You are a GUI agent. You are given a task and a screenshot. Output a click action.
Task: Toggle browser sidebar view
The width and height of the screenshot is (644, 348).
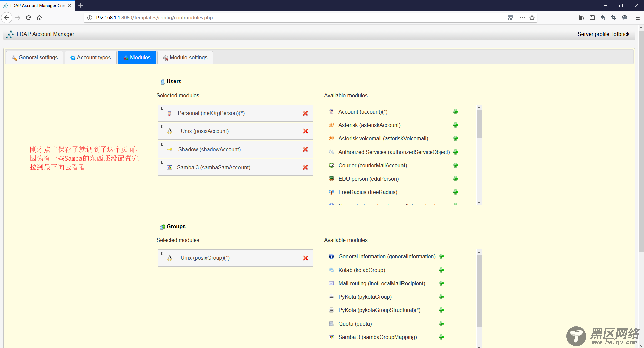point(592,18)
